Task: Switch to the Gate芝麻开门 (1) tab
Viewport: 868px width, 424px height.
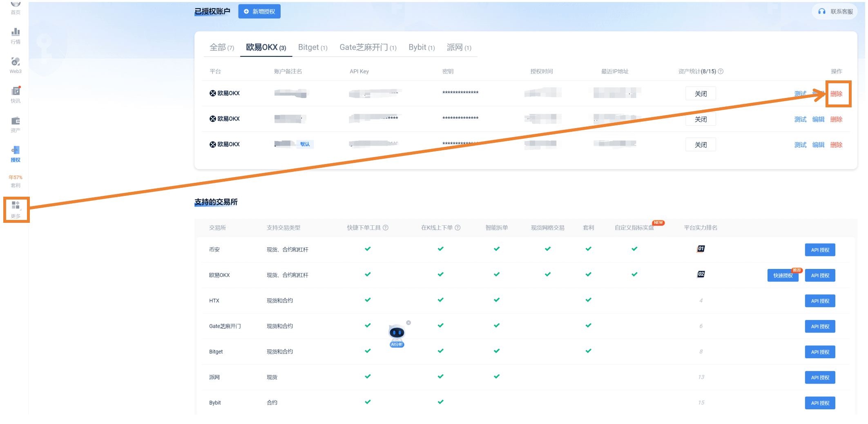Action: click(x=368, y=47)
